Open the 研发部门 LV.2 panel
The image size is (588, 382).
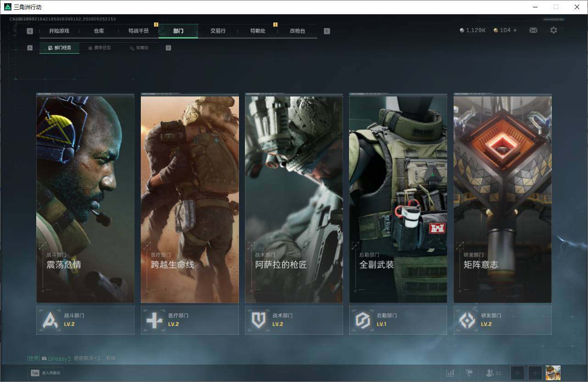point(503,320)
